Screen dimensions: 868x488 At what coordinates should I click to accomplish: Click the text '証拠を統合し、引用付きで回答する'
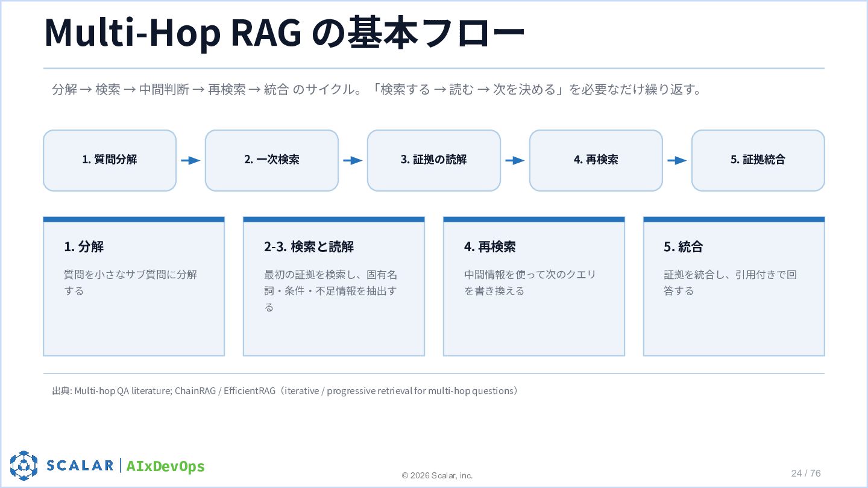(730, 283)
